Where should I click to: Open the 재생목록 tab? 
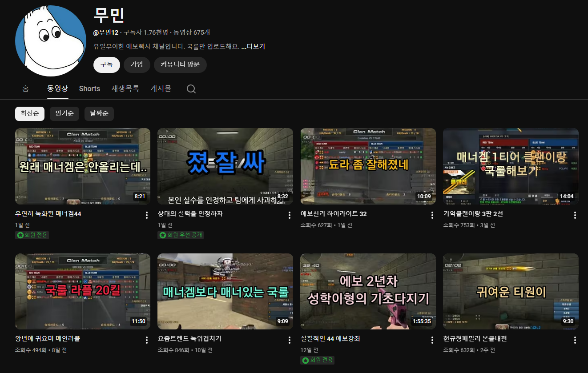click(125, 88)
